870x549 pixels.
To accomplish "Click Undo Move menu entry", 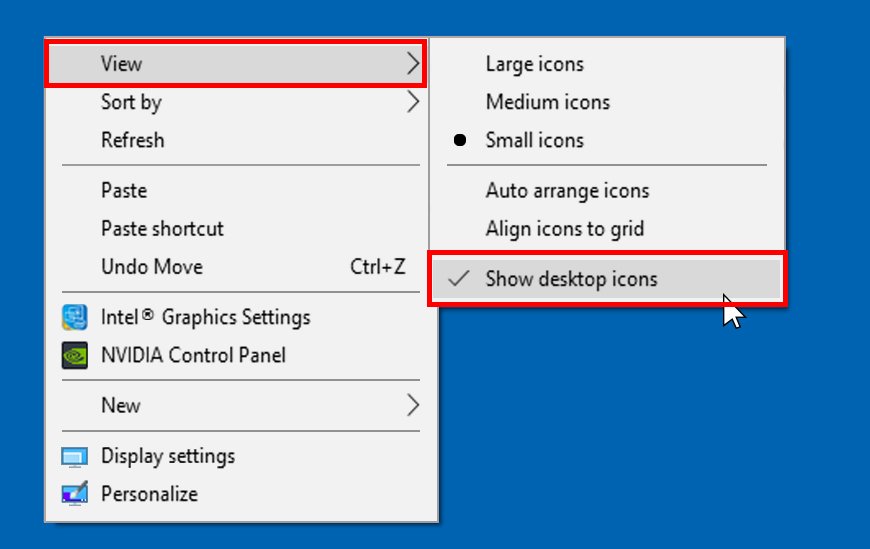I will (152, 267).
